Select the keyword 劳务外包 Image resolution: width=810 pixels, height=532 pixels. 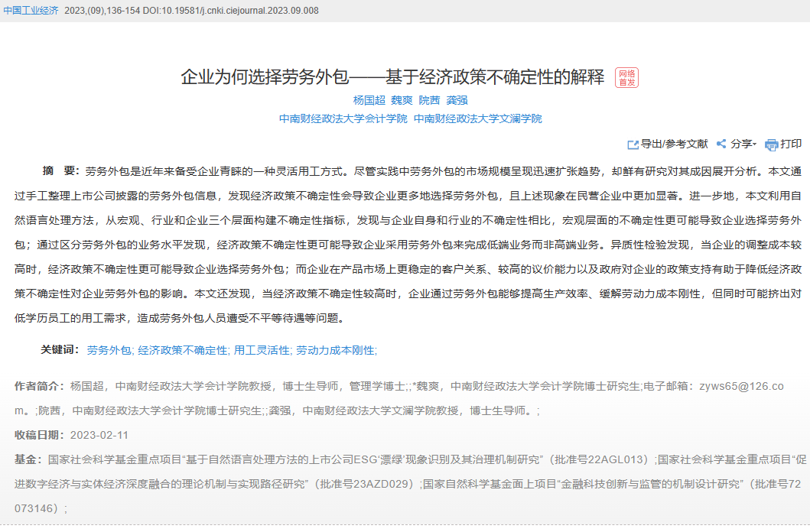click(108, 350)
